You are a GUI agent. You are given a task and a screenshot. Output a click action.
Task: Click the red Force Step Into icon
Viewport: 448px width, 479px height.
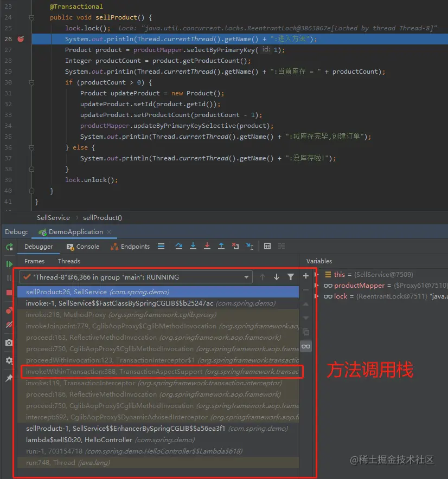pyautogui.click(x=207, y=246)
